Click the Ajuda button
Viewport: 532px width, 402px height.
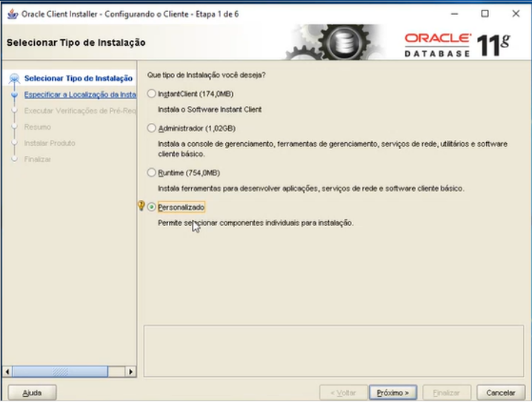[x=33, y=393]
